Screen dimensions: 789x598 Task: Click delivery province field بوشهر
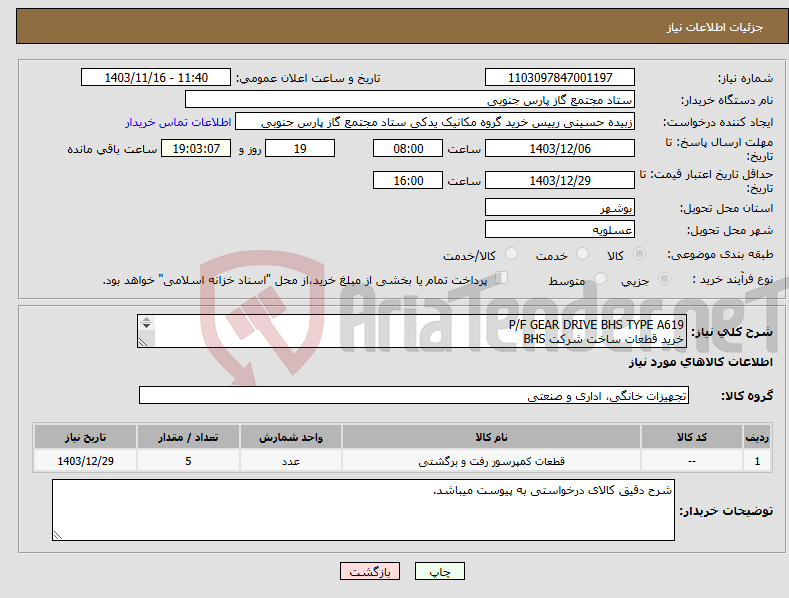[x=560, y=207]
